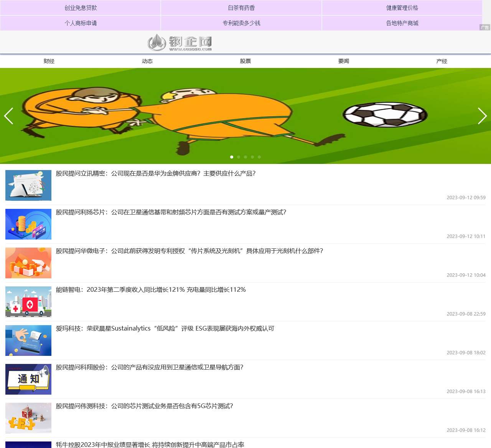This screenshot has width=491, height=448.
Task: Click the next slide arrow on banner
Action: [x=482, y=116]
